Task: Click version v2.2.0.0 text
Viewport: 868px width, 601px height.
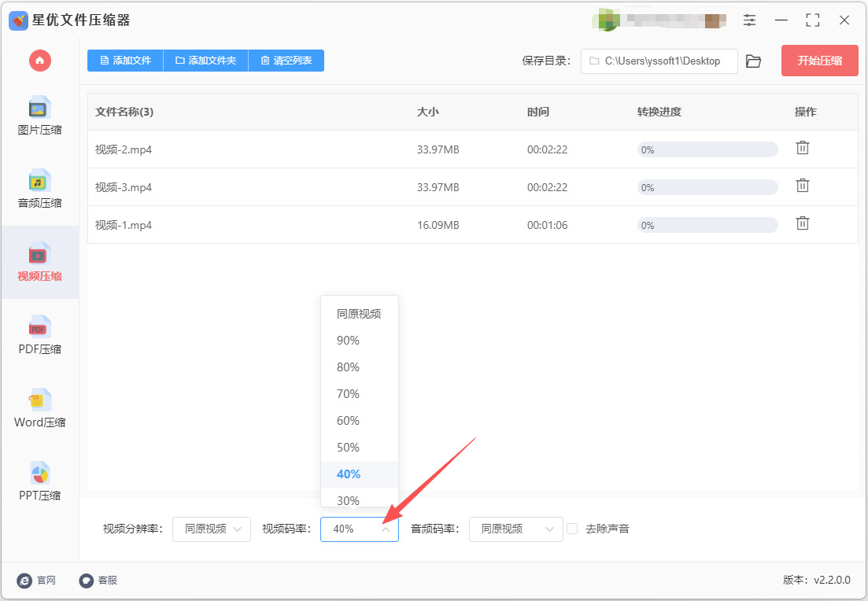Action: pyautogui.click(x=817, y=580)
